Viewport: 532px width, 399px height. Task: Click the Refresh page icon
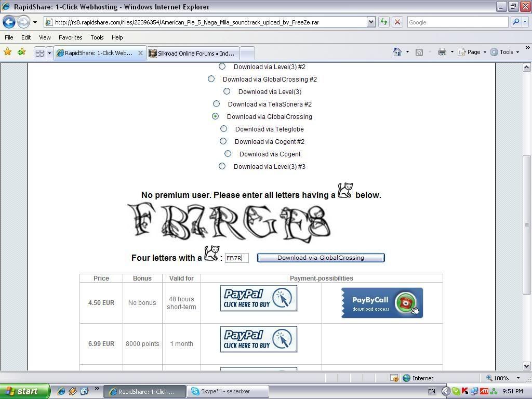pyautogui.click(x=384, y=22)
